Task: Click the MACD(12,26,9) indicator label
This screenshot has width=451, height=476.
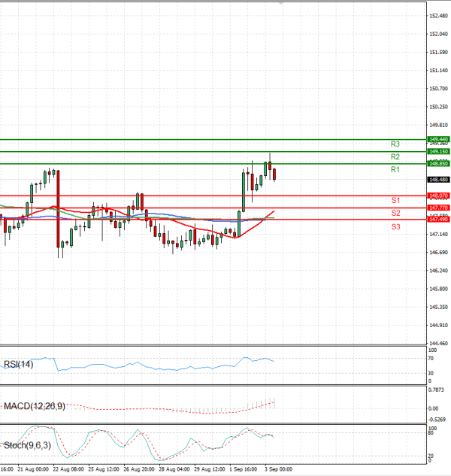Action: click(x=35, y=406)
